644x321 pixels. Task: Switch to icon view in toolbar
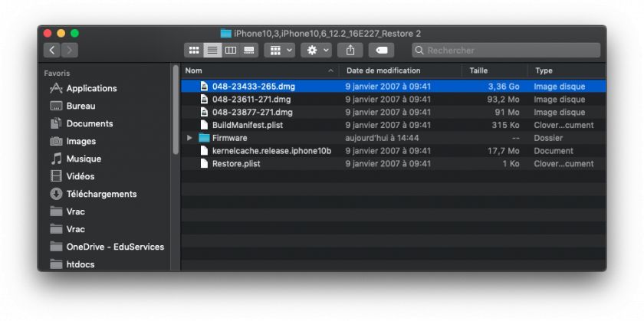pos(194,50)
